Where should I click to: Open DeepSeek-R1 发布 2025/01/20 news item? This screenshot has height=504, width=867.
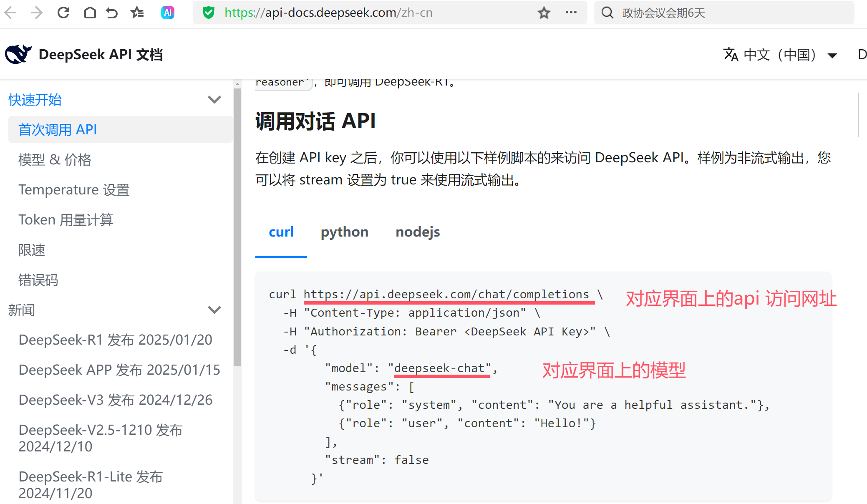pyautogui.click(x=115, y=340)
